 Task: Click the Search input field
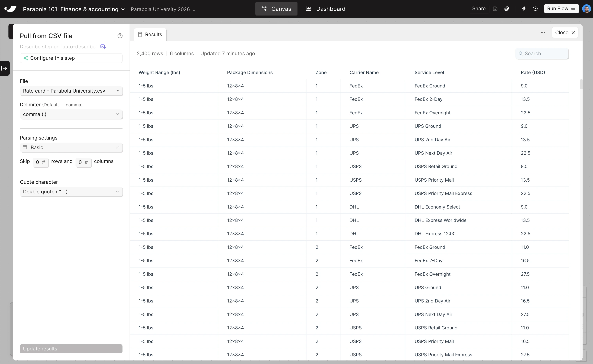point(542,53)
